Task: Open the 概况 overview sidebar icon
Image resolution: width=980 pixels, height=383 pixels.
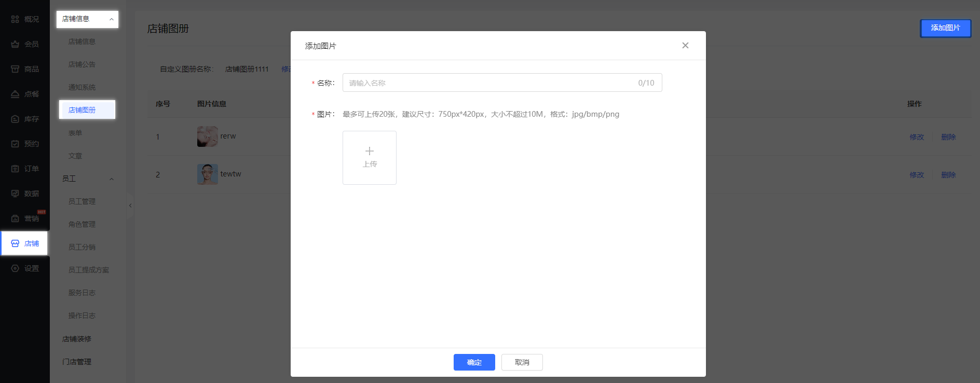Action: tap(15, 19)
